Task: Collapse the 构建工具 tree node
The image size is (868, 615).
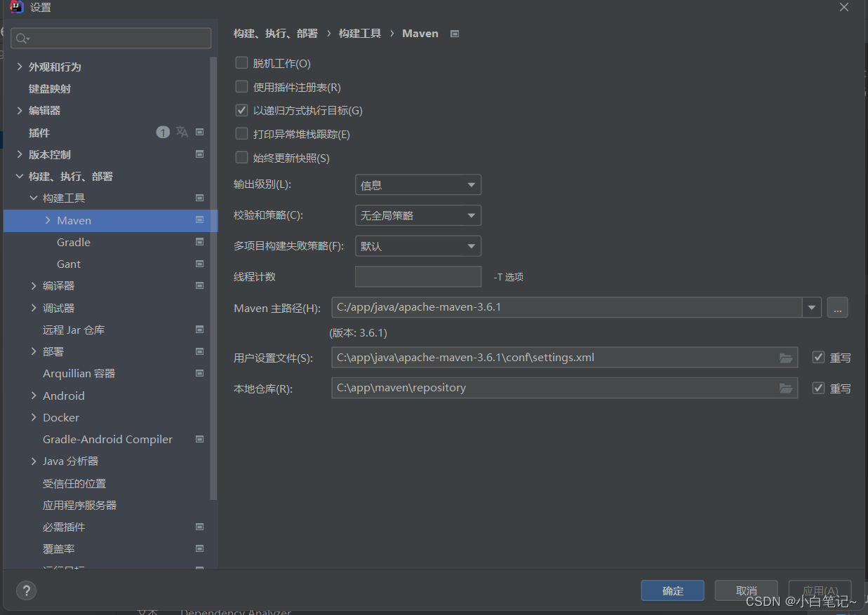Action: click(x=34, y=198)
